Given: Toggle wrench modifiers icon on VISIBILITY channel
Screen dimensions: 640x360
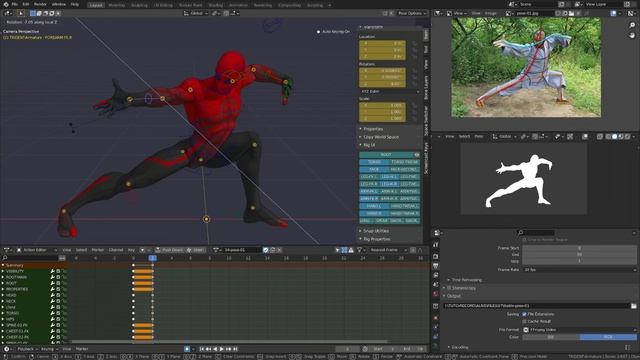Looking at the screenshot, I should (x=52, y=271).
